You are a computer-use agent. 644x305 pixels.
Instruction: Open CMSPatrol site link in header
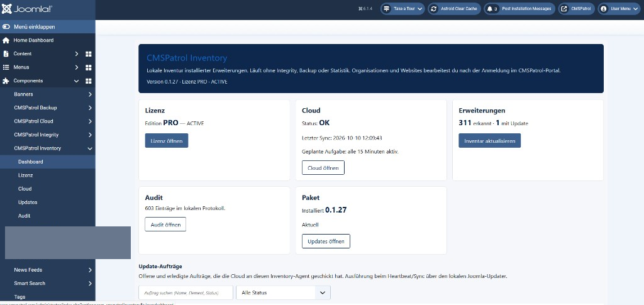[x=577, y=9]
